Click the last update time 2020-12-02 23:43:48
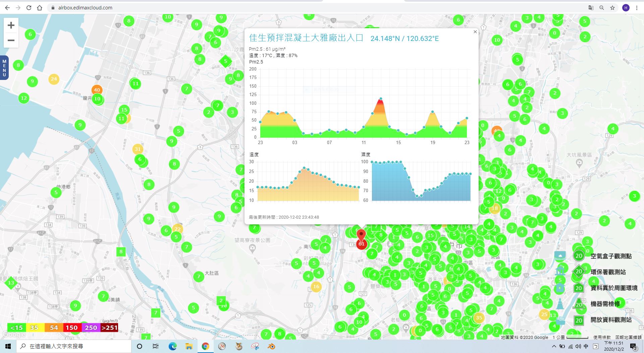This screenshot has width=644, height=353. pyautogui.click(x=299, y=217)
